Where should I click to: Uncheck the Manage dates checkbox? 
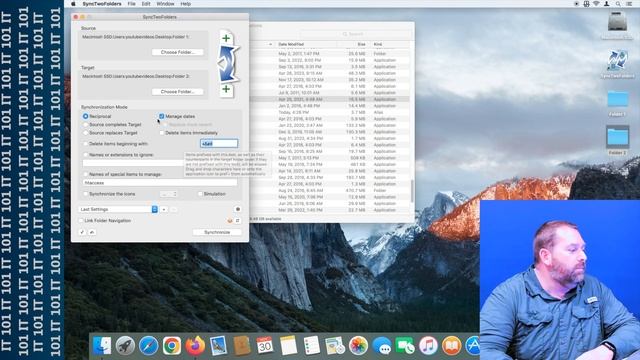point(162,116)
